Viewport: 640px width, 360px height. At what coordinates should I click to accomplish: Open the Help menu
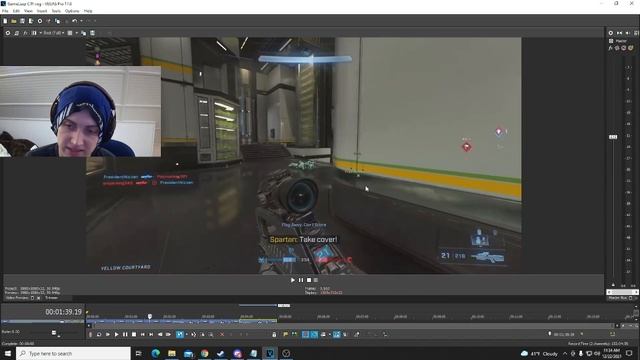tap(88, 11)
